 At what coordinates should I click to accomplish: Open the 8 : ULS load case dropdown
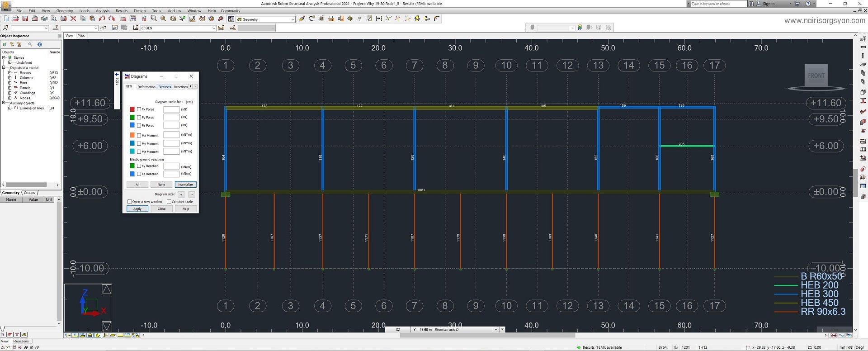click(x=214, y=28)
